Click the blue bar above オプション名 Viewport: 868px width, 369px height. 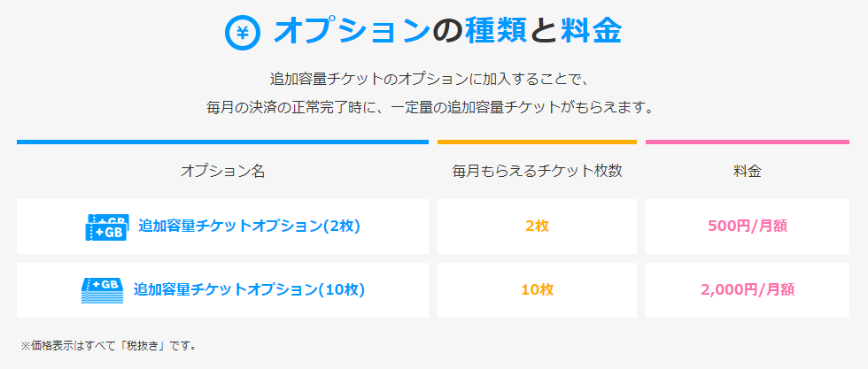[x=222, y=142]
